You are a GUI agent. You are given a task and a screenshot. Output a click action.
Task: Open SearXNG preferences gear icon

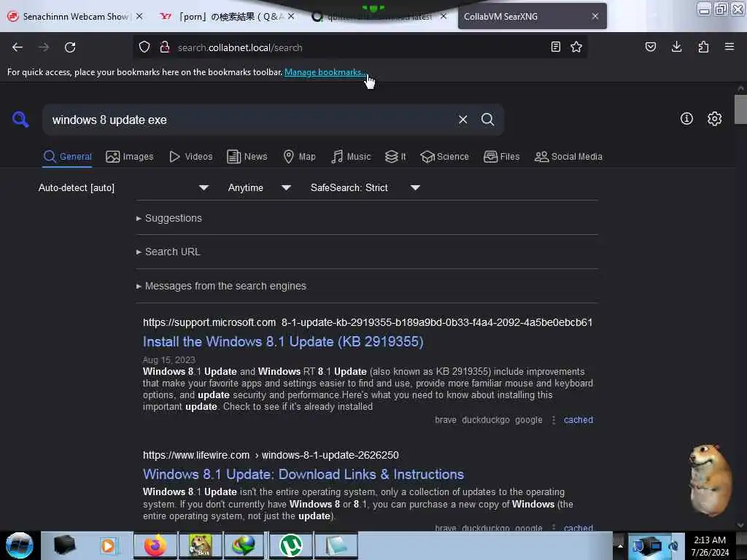pyautogui.click(x=714, y=119)
